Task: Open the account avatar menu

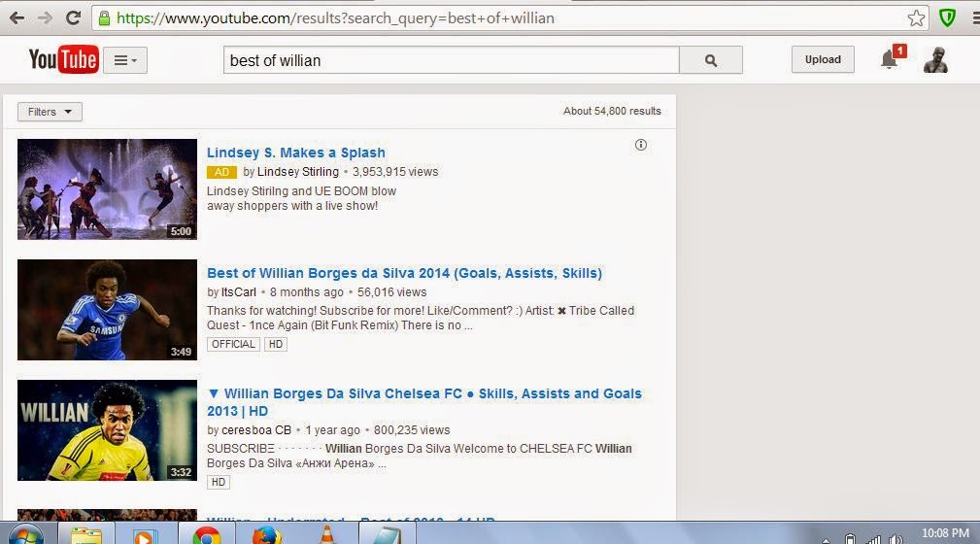Action: [x=935, y=60]
